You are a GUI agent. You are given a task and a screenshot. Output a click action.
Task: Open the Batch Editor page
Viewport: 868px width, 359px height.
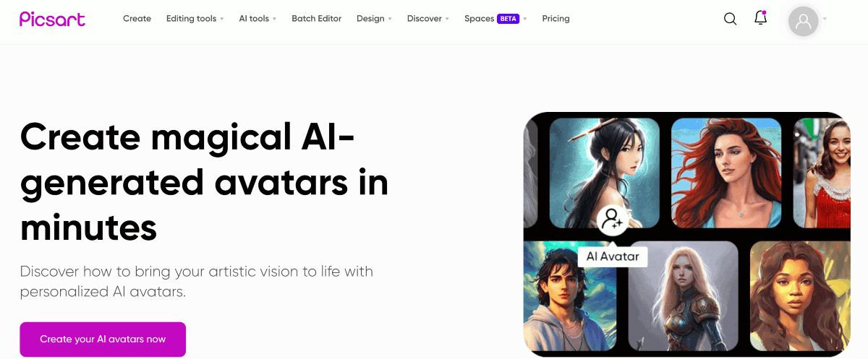point(316,19)
